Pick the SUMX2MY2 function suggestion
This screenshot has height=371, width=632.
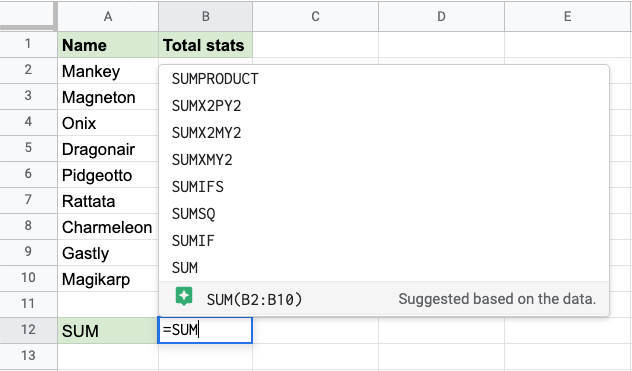click(x=384, y=133)
